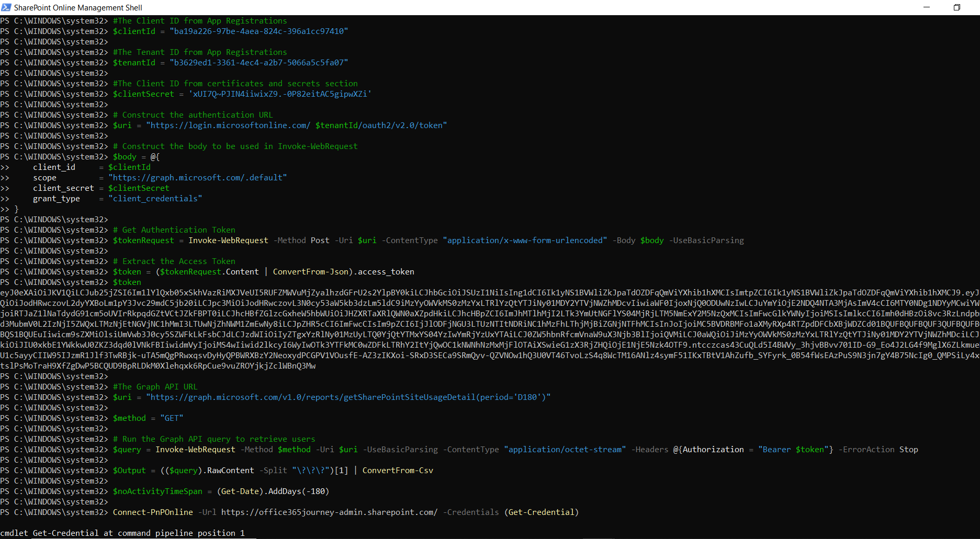Click the '# Extract the Access Token' comment
Screen dimensions: 980x539
coord(174,261)
